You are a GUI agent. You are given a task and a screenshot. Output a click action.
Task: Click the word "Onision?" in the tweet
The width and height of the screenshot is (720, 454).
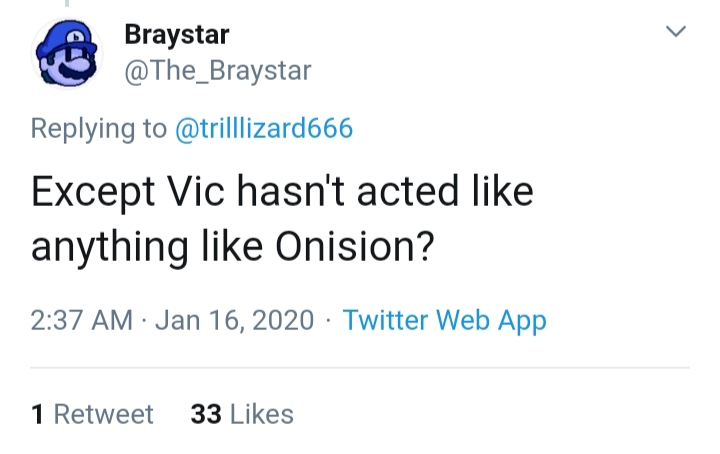[x=354, y=246]
